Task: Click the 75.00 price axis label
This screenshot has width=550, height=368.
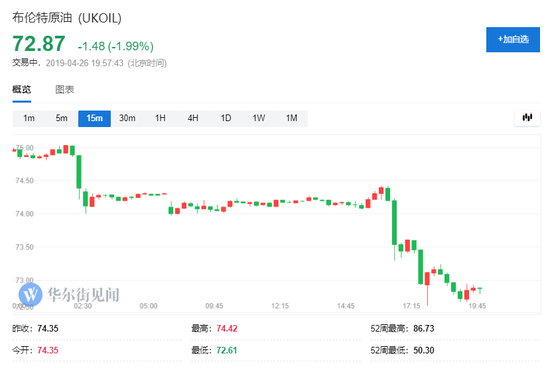Action: pos(24,148)
